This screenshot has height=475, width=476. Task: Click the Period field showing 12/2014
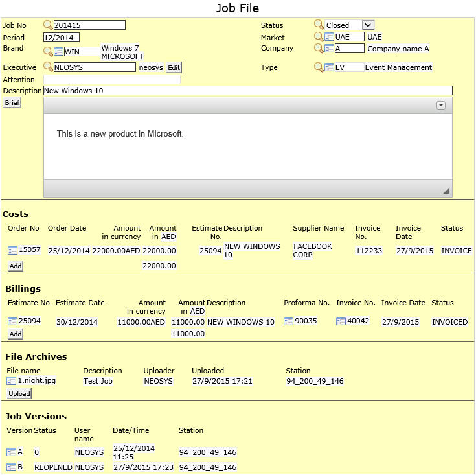pos(62,38)
